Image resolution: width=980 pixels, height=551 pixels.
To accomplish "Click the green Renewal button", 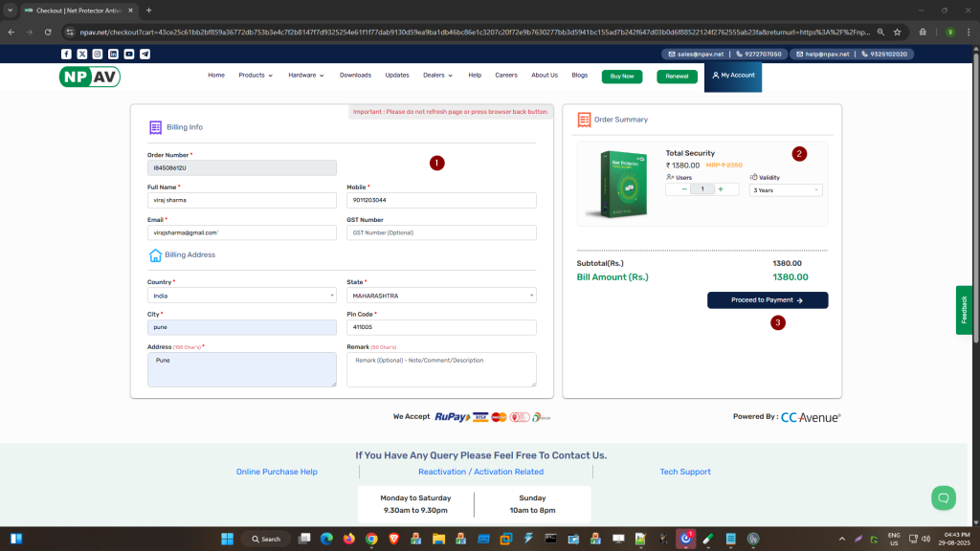I will (677, 77).
